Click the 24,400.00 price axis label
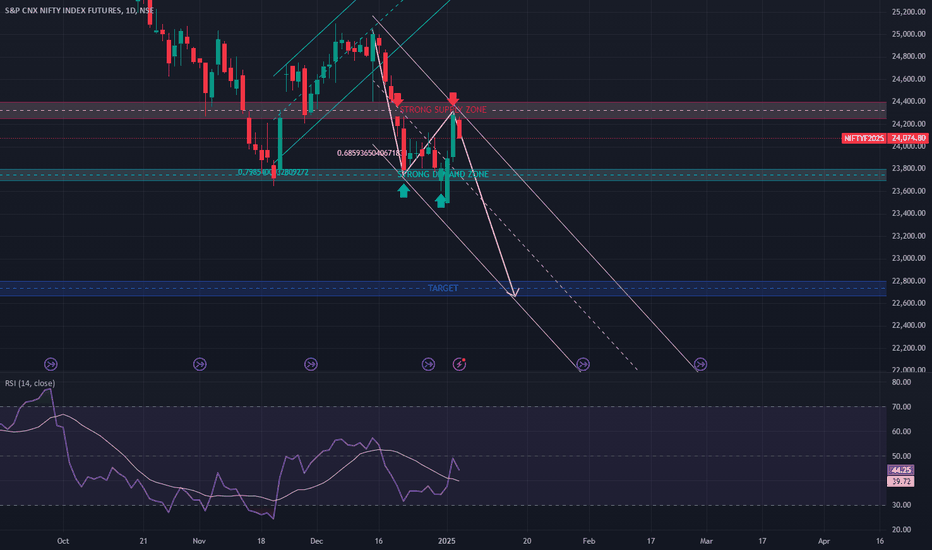The height and width of the screenshot is (550, 932). click(908, 101)
